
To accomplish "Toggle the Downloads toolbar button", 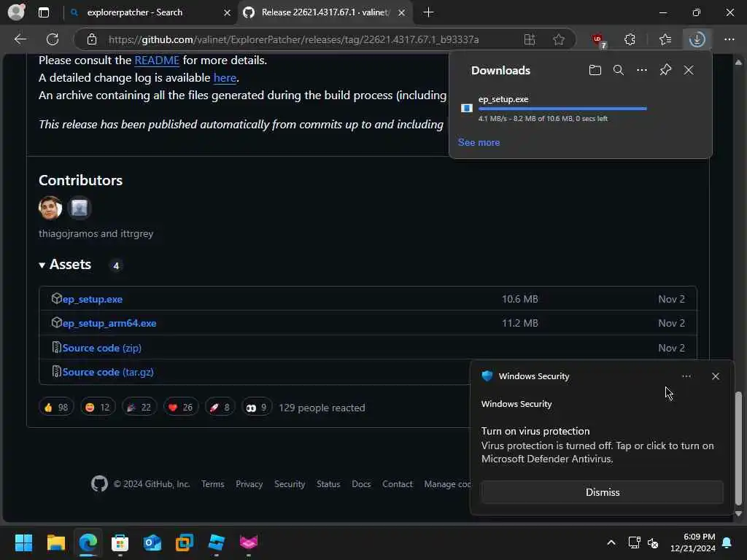I will tap(697, 39).
